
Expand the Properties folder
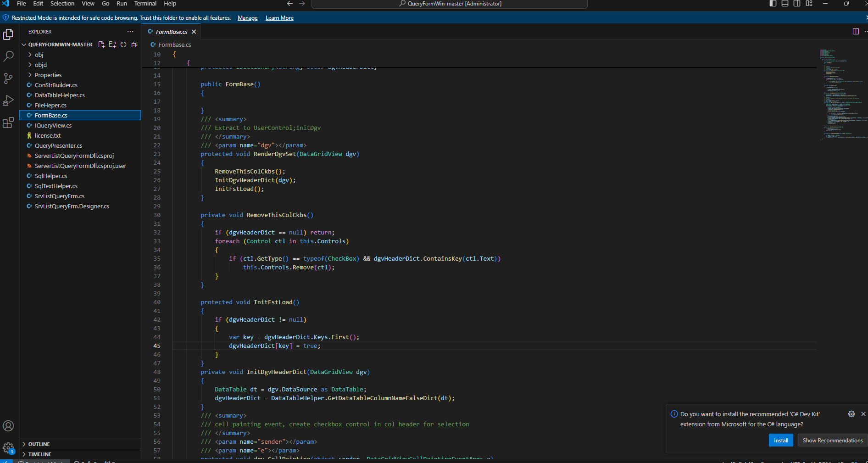(48, 75)
